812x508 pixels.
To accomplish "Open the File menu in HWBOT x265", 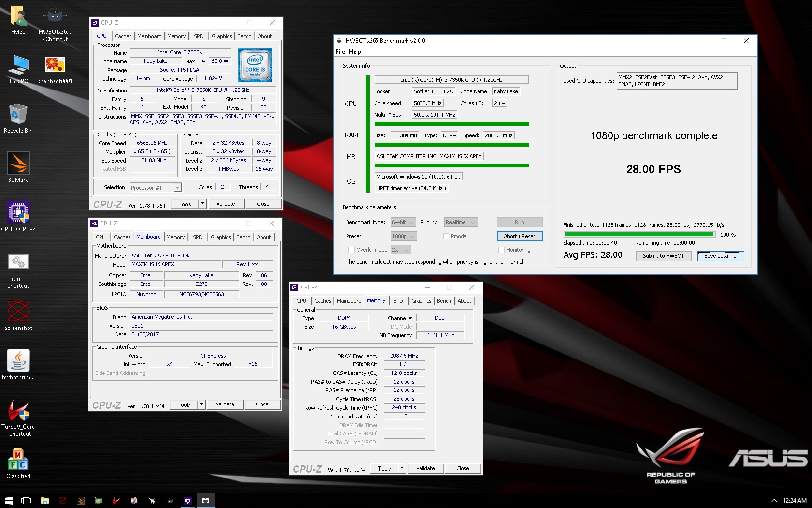I will pyautogui.click(x=340, y=52).
